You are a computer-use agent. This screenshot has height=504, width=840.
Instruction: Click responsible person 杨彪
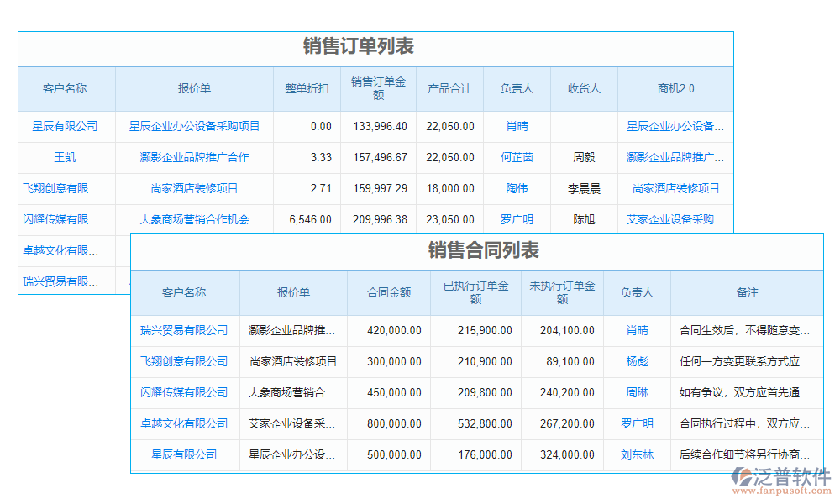(x=636, y=361)
